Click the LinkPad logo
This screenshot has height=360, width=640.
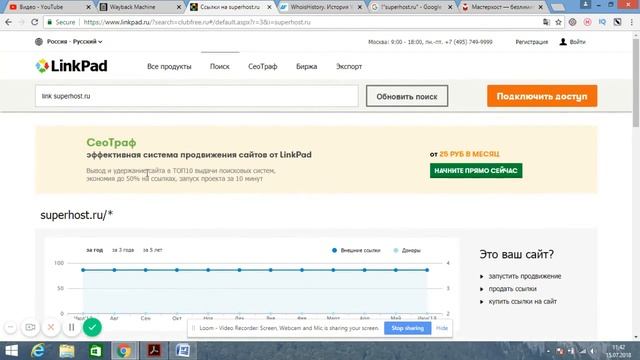71,66
